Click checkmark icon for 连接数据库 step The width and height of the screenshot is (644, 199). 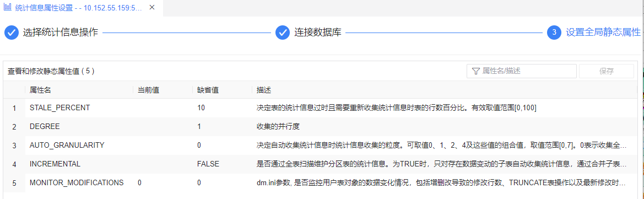click(x=283, y=33)
